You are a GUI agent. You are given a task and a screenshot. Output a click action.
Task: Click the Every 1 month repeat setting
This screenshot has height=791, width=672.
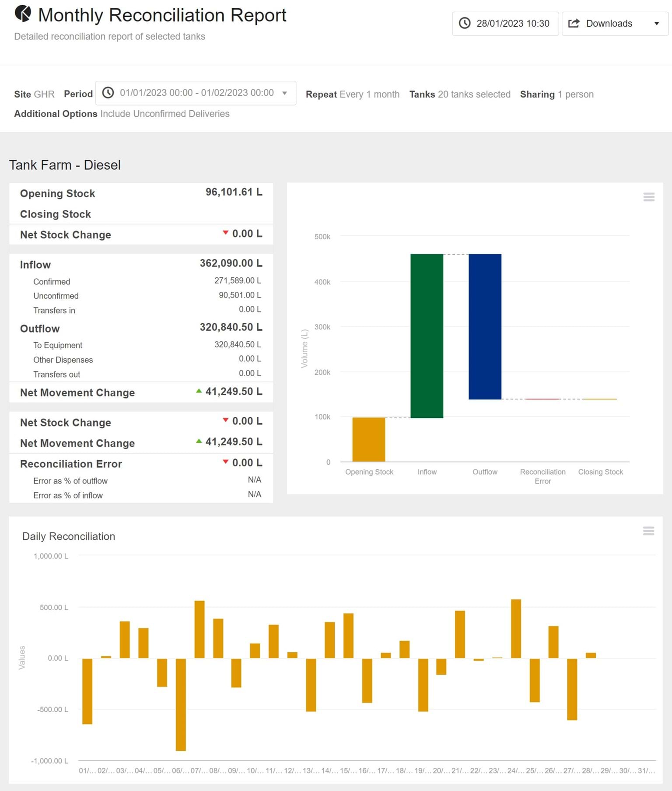click(x=370, y=94)
